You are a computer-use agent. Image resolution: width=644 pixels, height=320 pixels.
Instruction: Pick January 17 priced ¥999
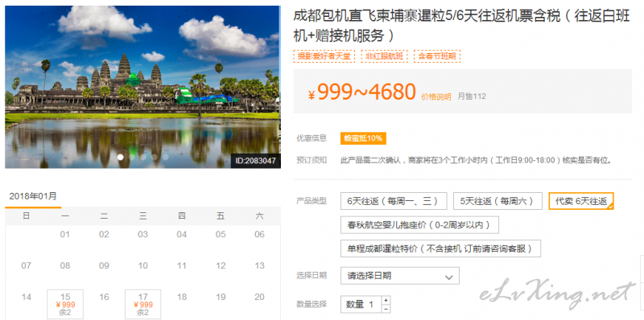pyautogui.click(x=143, y=304)
